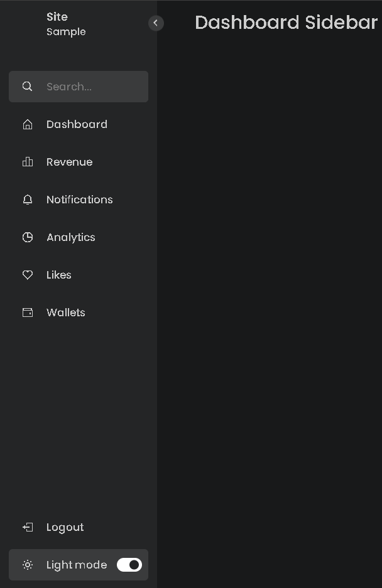This screenshot has height=588, width=382.
Task: Click the Logout exit icon
Action: (x=27, y=527)
